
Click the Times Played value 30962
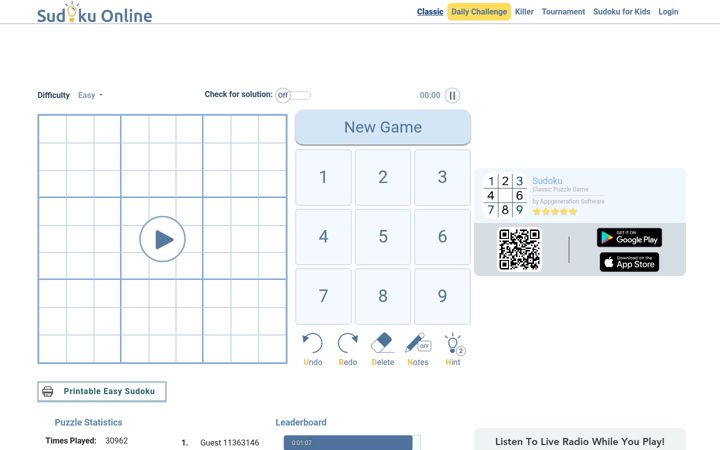click(x=117, y=441)
